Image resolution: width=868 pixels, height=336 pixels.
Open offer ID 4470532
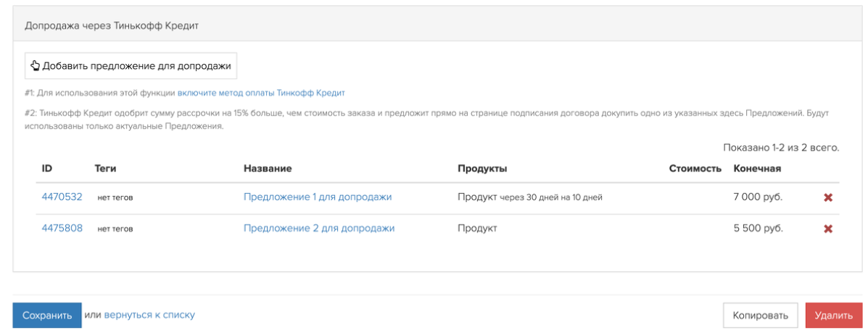(62, 197)
